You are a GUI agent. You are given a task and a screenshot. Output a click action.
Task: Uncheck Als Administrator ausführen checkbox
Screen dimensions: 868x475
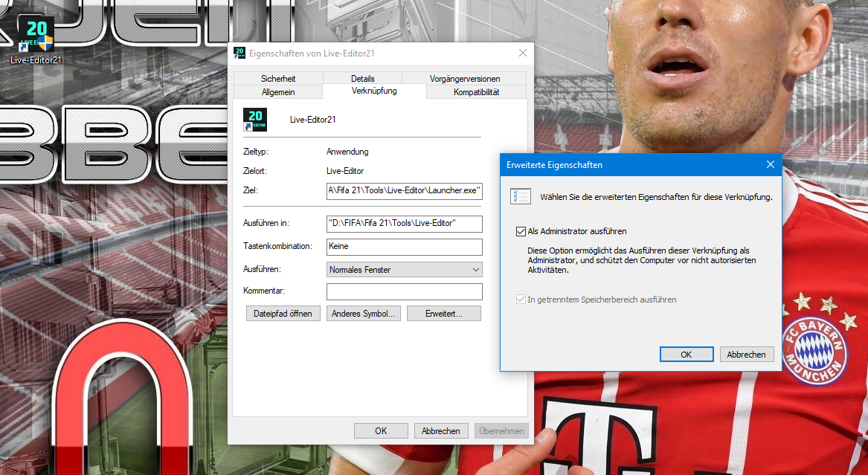pos(521,231)
